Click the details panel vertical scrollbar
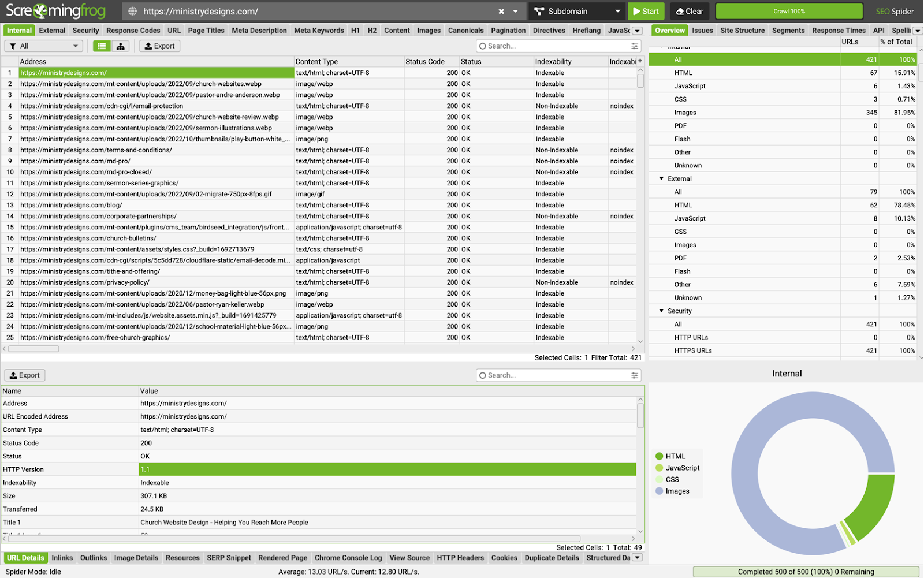The width and height of the screenshot is (924, 578). tap(640, 416)
